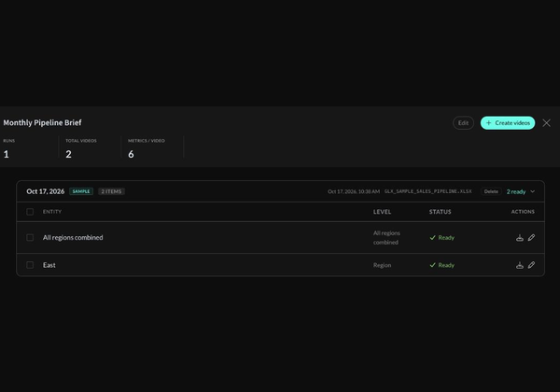Click Ready status of East row
560x392 pixels.
[x=441, y=265]
